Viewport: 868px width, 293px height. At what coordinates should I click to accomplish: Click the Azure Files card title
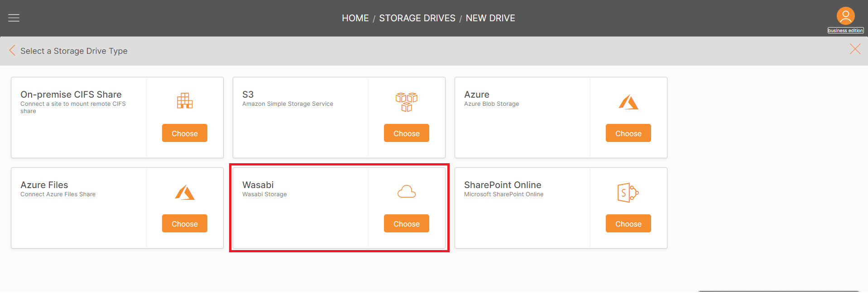[x=44, y=185]
